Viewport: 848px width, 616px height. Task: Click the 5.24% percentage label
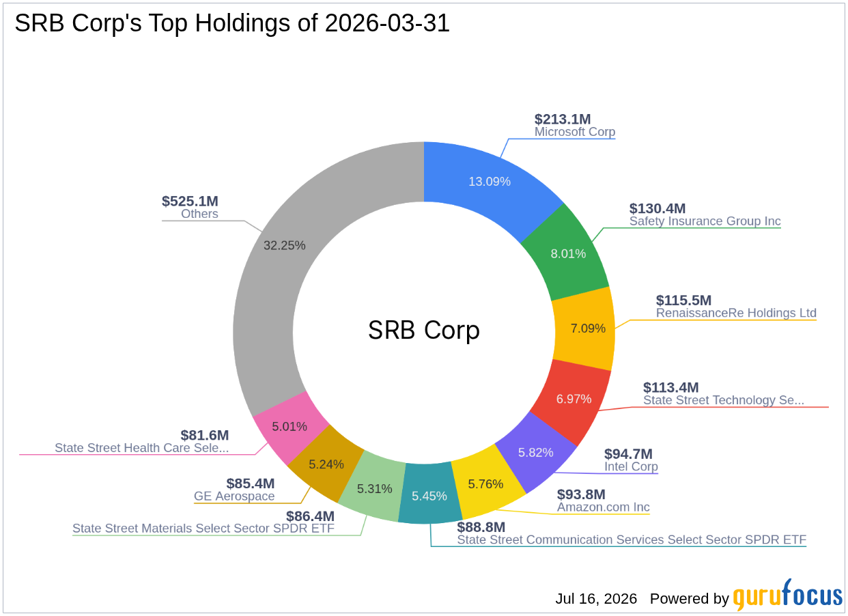(x=326, y=464)
